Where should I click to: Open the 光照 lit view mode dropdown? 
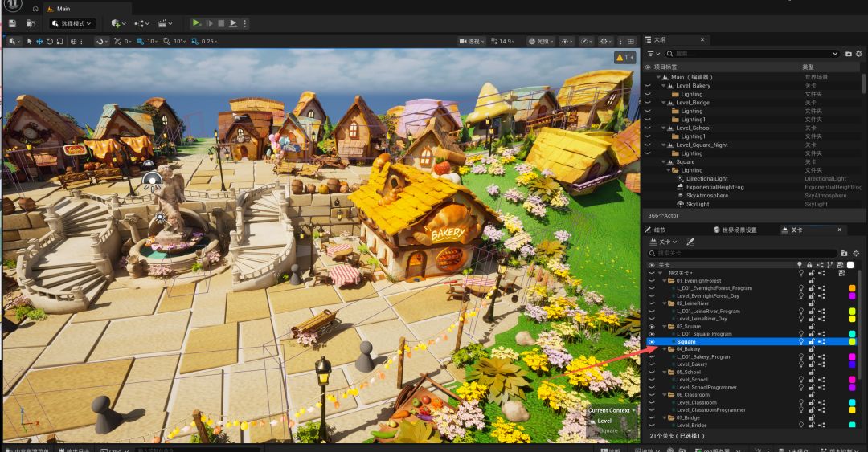pos(540,42)
